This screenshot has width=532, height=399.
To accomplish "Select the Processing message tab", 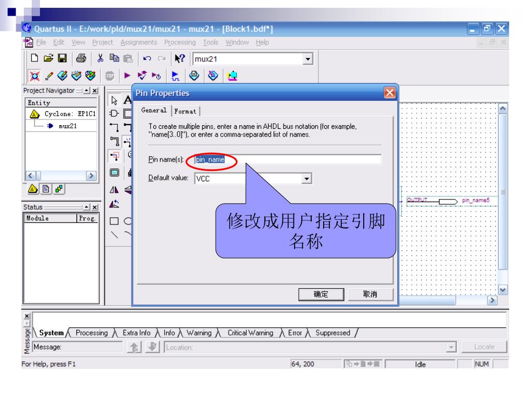I will pyautogui.click(x=91, y=333).
